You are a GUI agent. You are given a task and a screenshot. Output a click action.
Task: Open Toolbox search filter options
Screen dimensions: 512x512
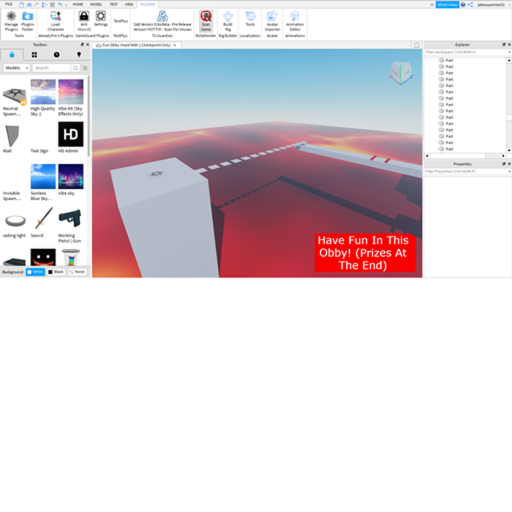click(85, 68)
